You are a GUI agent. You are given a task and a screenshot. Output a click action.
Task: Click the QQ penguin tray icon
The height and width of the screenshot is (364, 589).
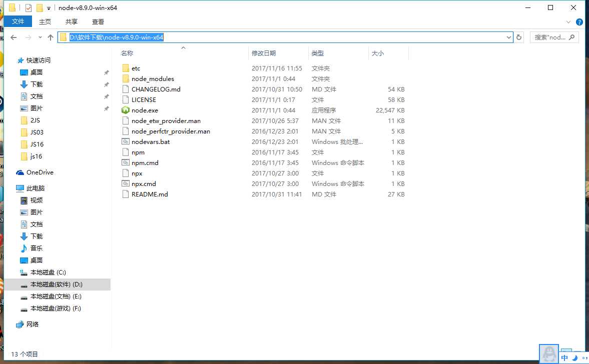coord(549,354)
